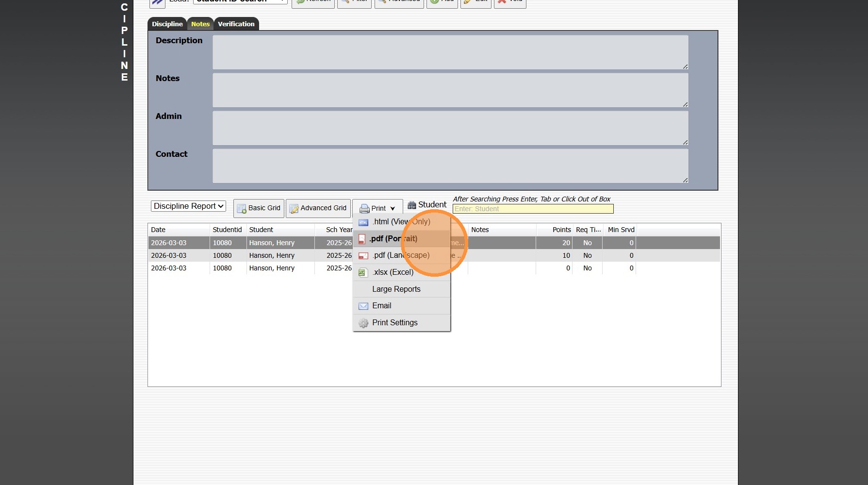This screenshot has width=868, height=485.
Task: Sort by the Date column header
Action: [179, 230]
